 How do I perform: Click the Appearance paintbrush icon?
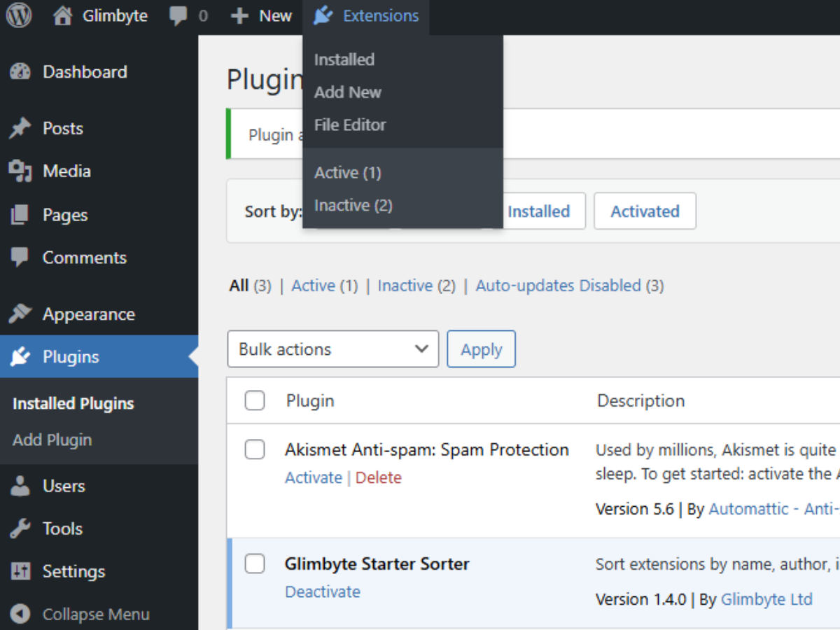coord(20,314)
